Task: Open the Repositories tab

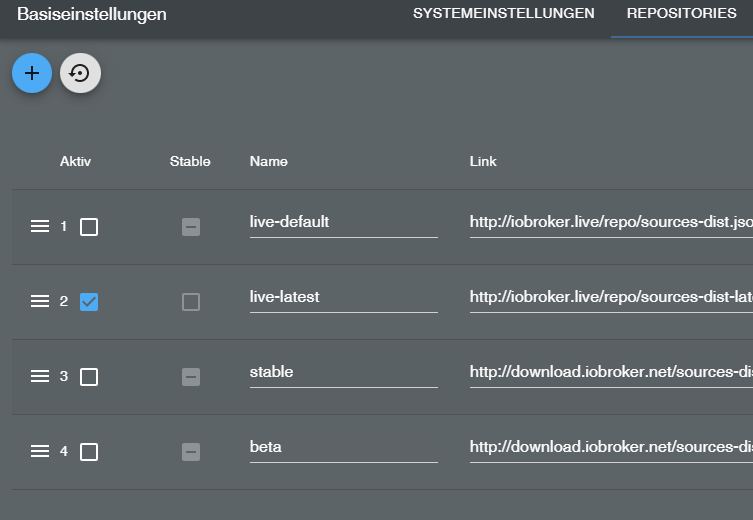Action: tap(681, 14)
